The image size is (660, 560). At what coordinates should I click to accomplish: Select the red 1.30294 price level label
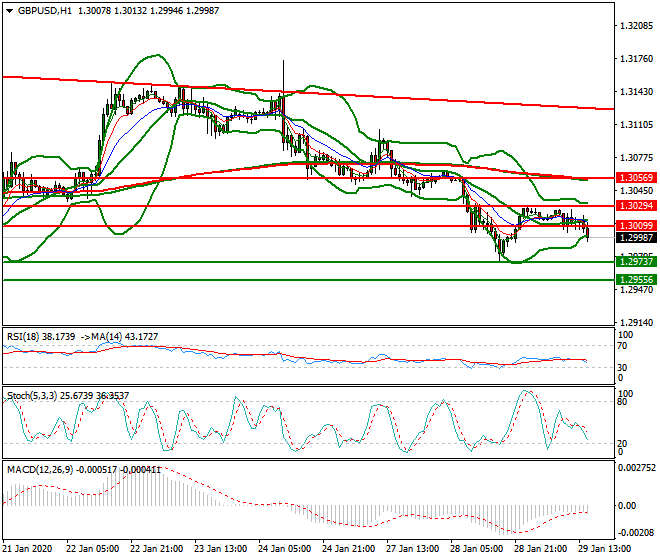tap(636, 206)
